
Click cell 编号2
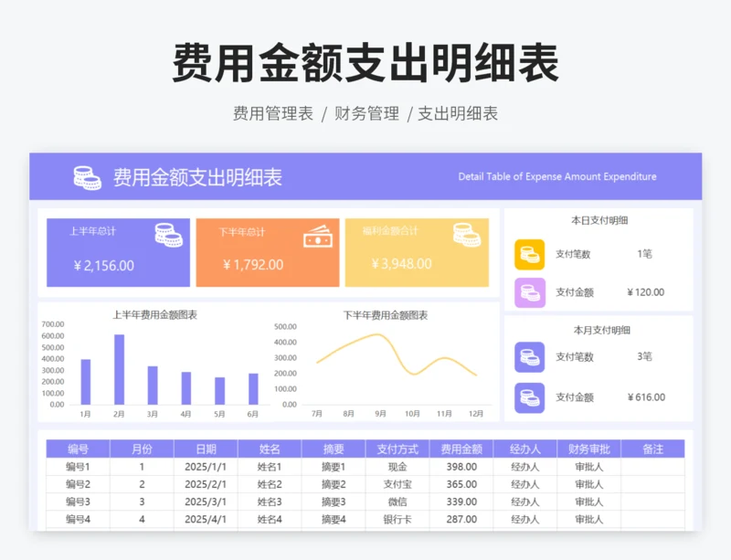tap(78, 484)
